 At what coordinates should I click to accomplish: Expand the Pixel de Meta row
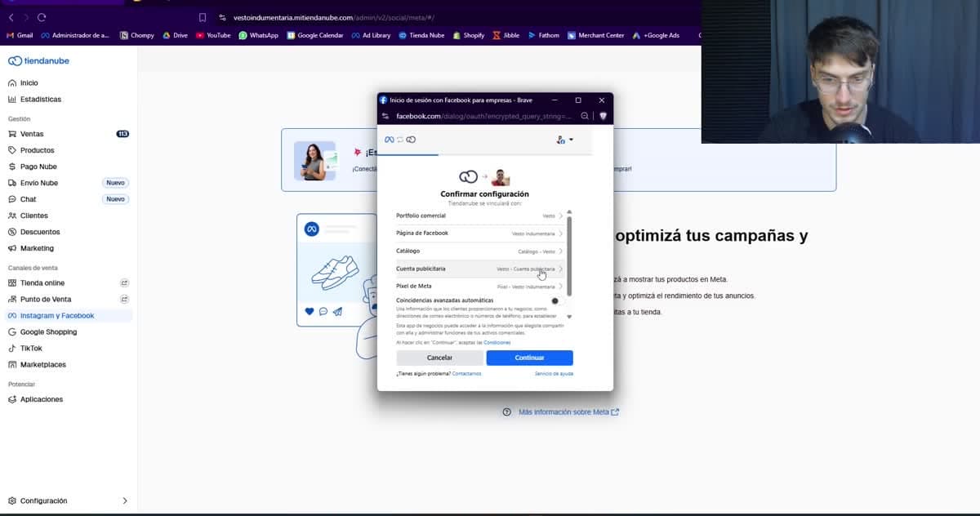pyautogui.click(x=479, y=287)
